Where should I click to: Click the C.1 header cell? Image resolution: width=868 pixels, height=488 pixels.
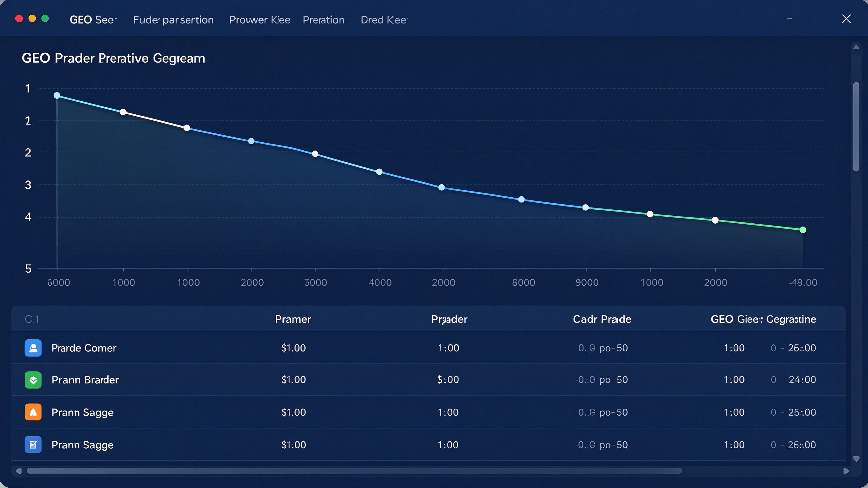pos(32,319)
